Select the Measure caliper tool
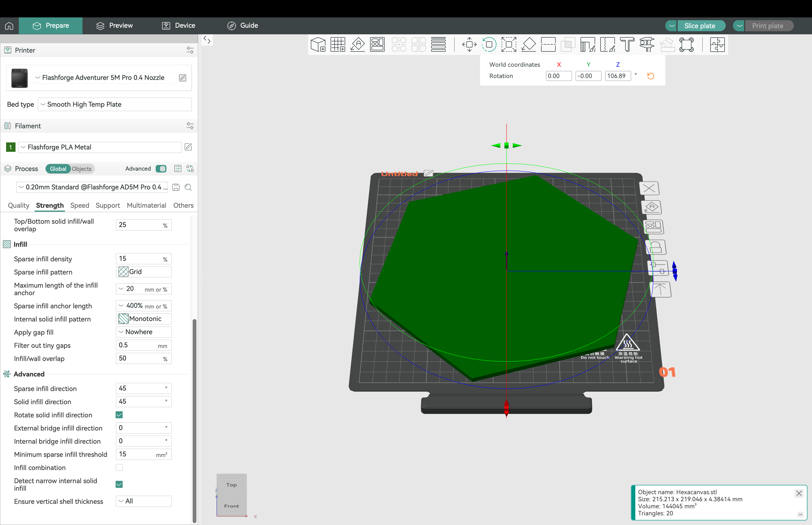Image resolution: width=812 pixels, height=525 pixels. (647, 45)
